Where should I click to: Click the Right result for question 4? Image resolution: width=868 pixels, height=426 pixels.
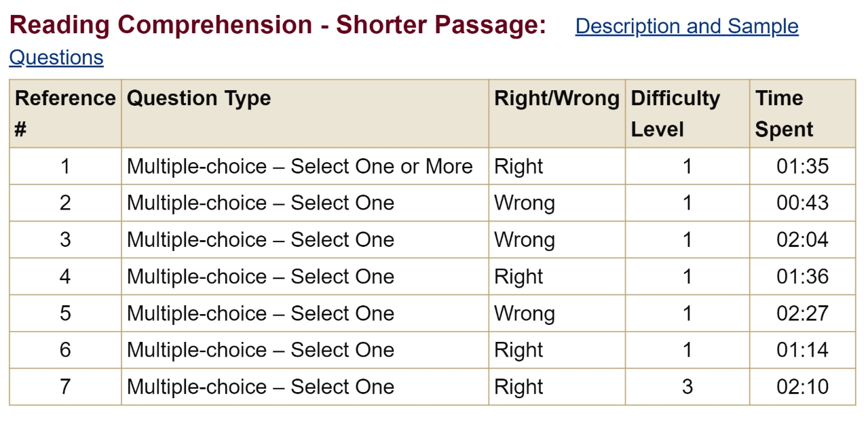[x=518, y=276]
